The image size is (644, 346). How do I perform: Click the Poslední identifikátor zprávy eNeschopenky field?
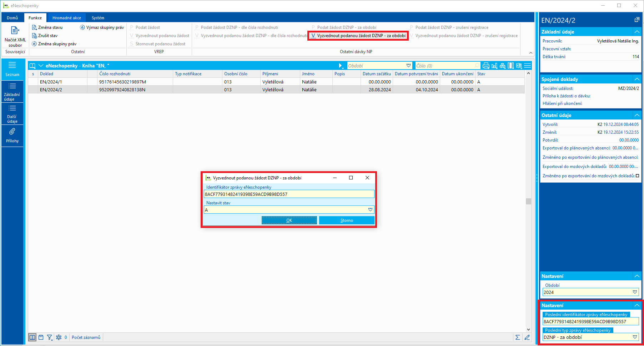pos(590,321)
